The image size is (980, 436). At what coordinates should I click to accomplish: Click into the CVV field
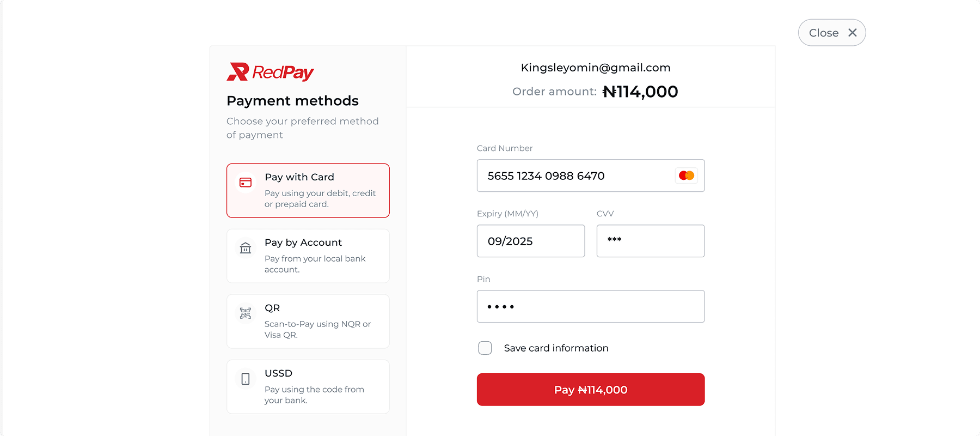[x=650, y=241]
